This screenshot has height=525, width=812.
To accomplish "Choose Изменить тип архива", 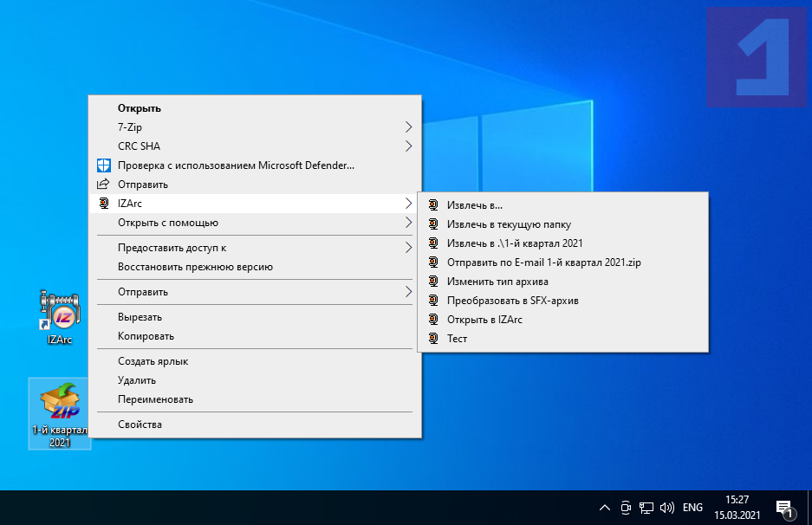I will tap(497, 282).
